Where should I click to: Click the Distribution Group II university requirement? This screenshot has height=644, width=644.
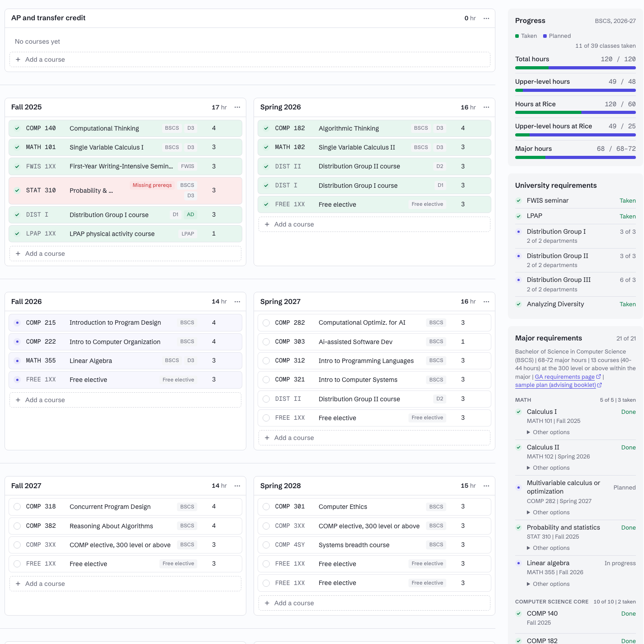pos(576,260)
